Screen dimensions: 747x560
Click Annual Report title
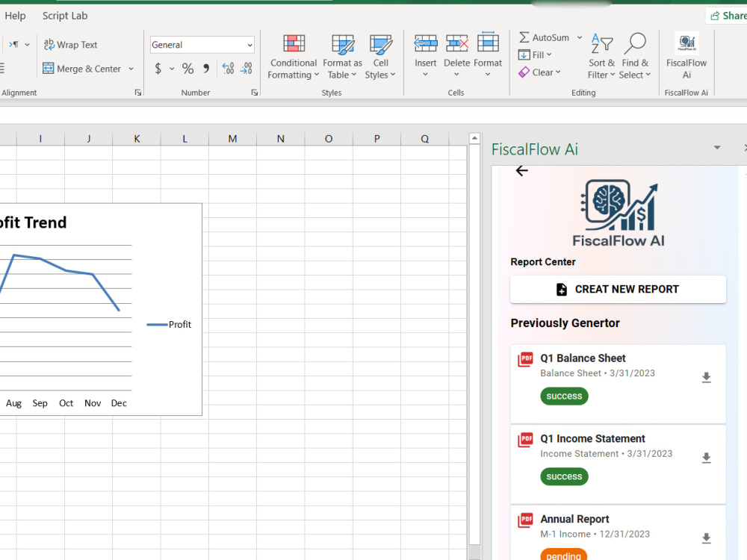574,519
